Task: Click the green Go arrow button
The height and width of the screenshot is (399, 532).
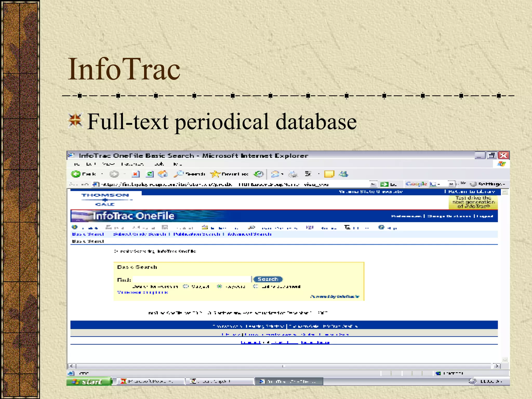Action: tap(384, 184)
